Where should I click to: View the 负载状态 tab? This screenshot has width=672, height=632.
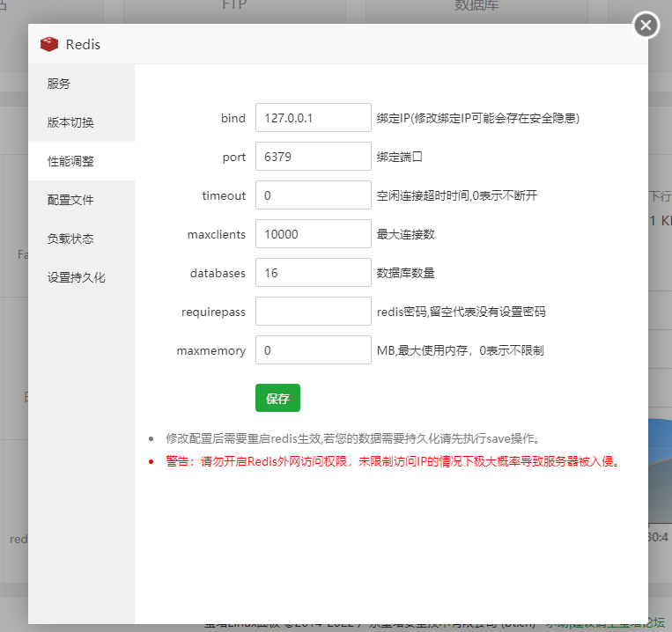[81, 239]
